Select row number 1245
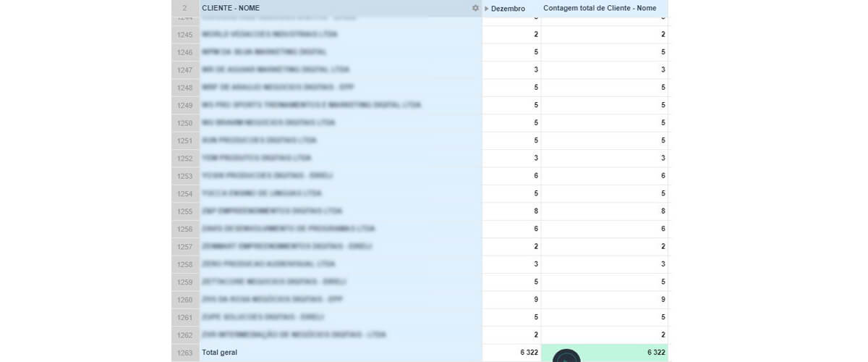This screenshot has width=868, height=362. click(185, 35)
